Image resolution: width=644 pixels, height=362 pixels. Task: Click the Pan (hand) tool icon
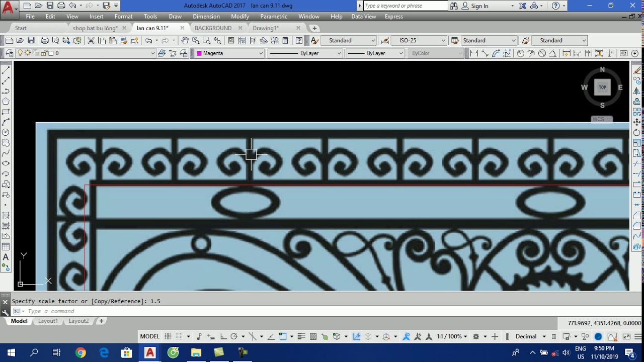pyautogui.click(x=185, y=41)
